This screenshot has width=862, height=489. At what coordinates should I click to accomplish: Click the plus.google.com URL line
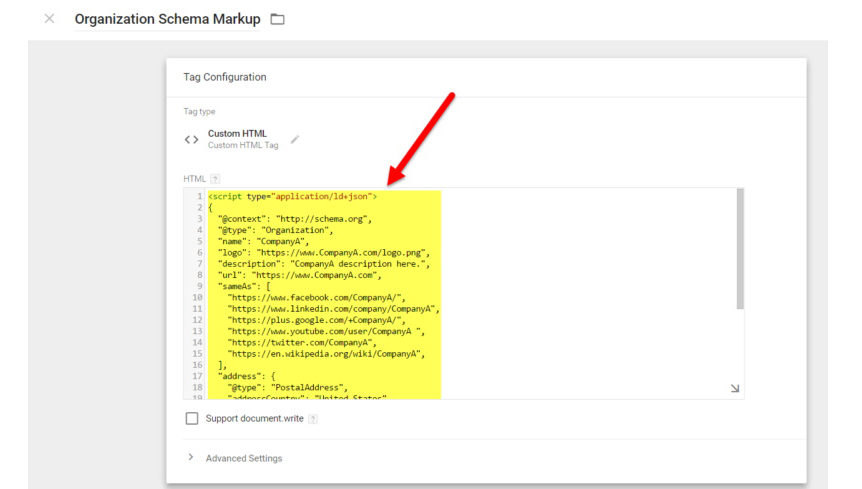coord(317,320)
